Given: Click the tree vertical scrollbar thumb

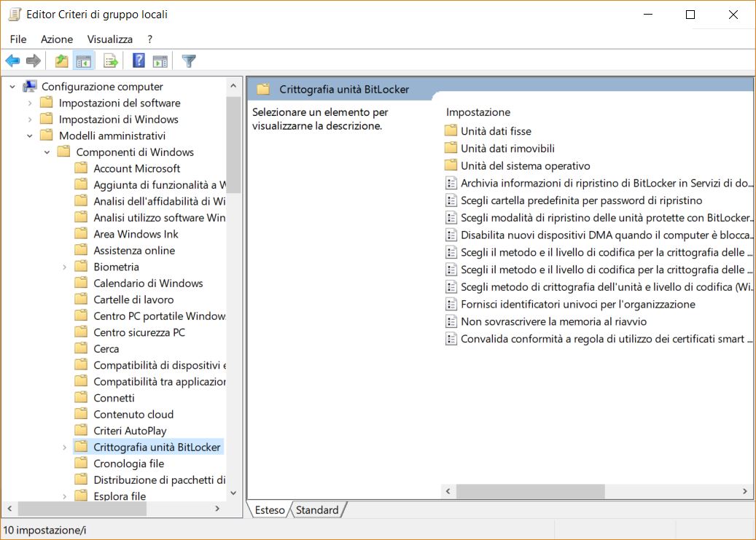Looking at the screenshot, I should (x=233, y=144).
